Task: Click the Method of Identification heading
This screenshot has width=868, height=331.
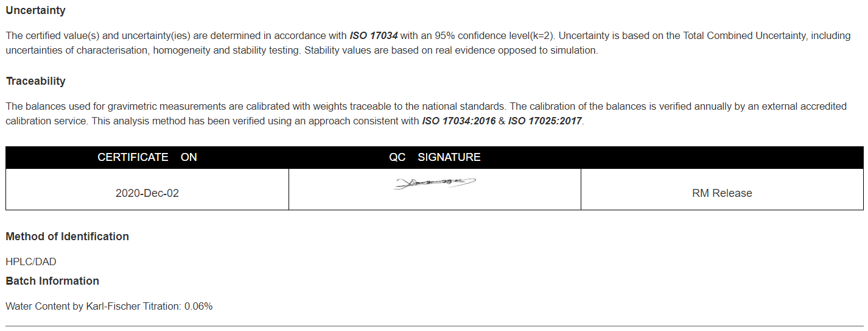Action: (67, 237)
